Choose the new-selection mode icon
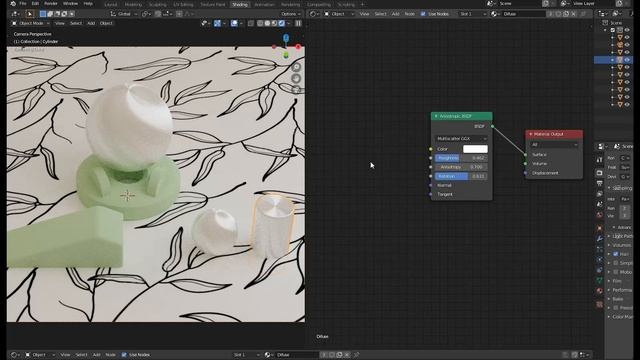This screenshot has height=360, width=640. point(43,14)
